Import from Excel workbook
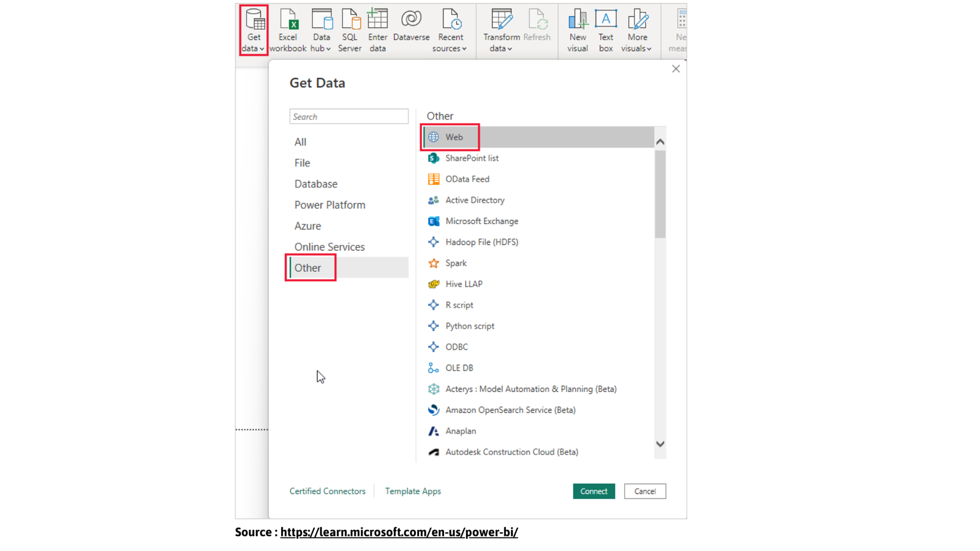The height and width of the screenshot is (551, 980). pyautogui.click(x=287, y=30)
